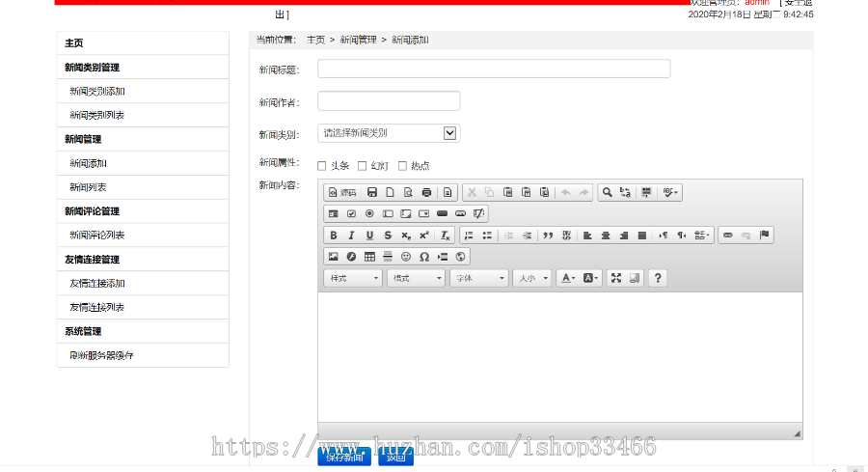This screenshot has height=472, width=868.
Task: Click Paste as plain text icon
Action: 526,192
